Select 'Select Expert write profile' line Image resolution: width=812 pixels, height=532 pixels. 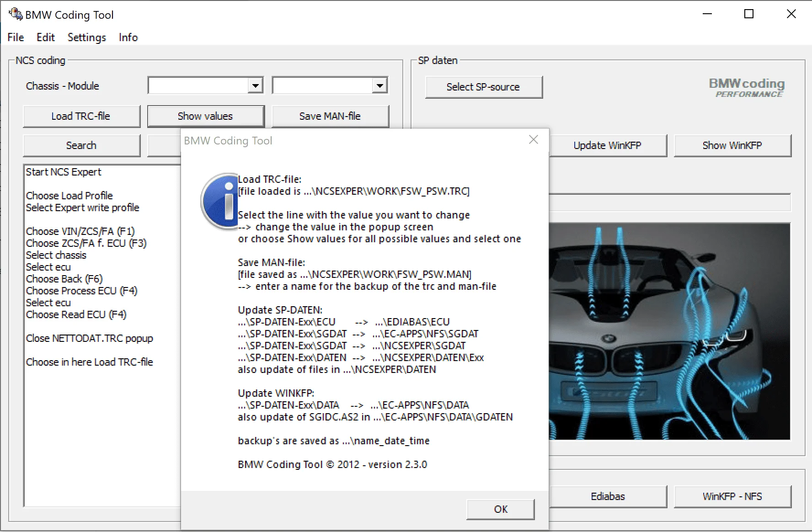tap(83, 207)
